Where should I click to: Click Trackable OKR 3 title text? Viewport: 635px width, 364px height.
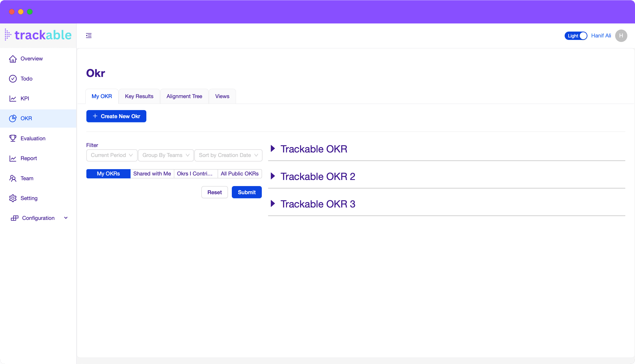(x=318, y=204)
